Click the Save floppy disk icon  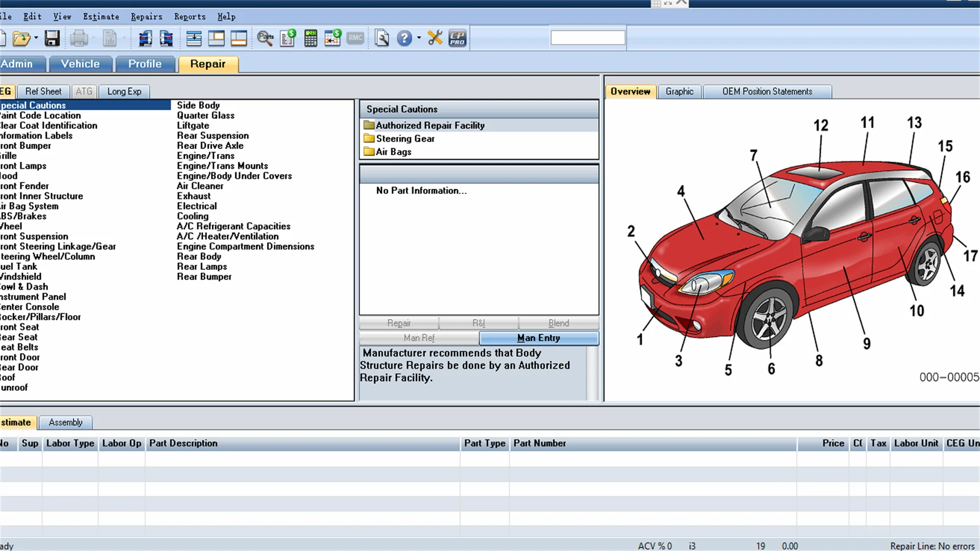tap(52, 38)
